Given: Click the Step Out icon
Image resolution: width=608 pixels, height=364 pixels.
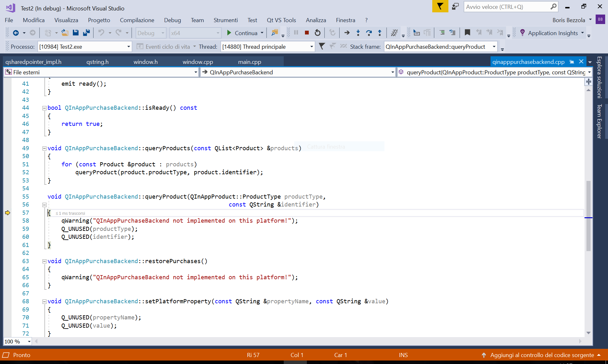Looking at the screenshot, I should coord(380,33).
